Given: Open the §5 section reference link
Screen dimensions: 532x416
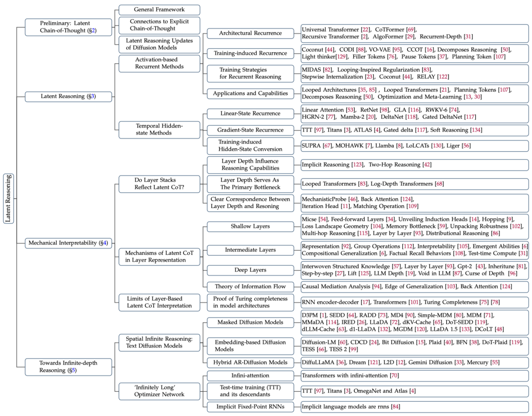Looking at the screenshot, I should [x=72, y=371].
